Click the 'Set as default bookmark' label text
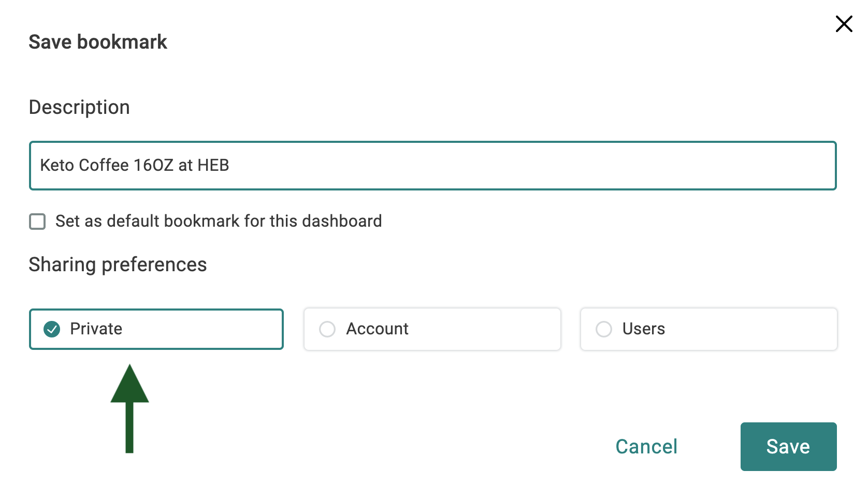 (x=219, y=221)
